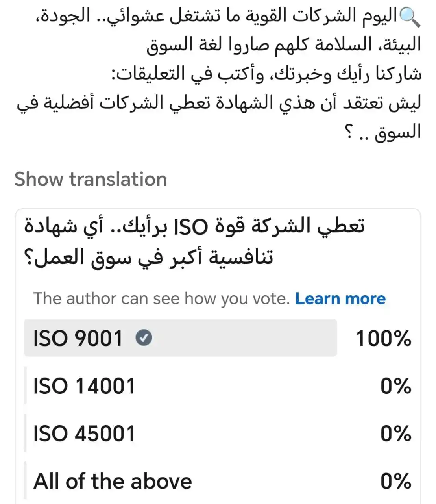The height and width of the screenshot is (504, 436).
Task: Click the 0% result beside ISO 45001
Action: (395, 434)
